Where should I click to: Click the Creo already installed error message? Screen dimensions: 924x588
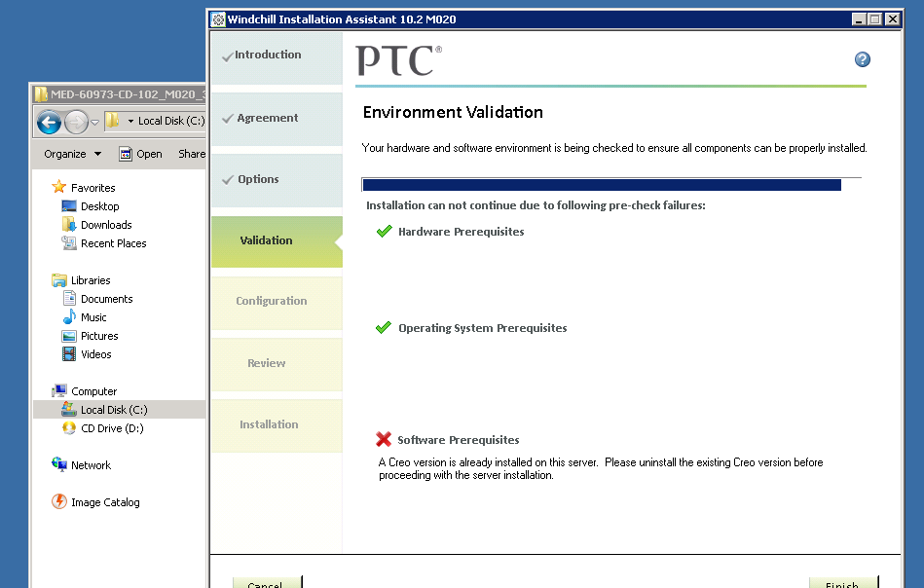(601, 469)
